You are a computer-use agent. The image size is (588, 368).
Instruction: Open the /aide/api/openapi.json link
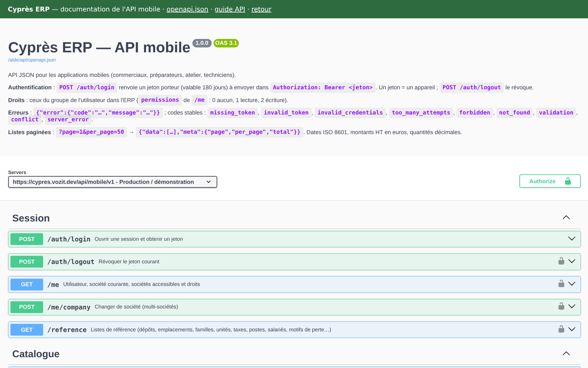point(32,60)
